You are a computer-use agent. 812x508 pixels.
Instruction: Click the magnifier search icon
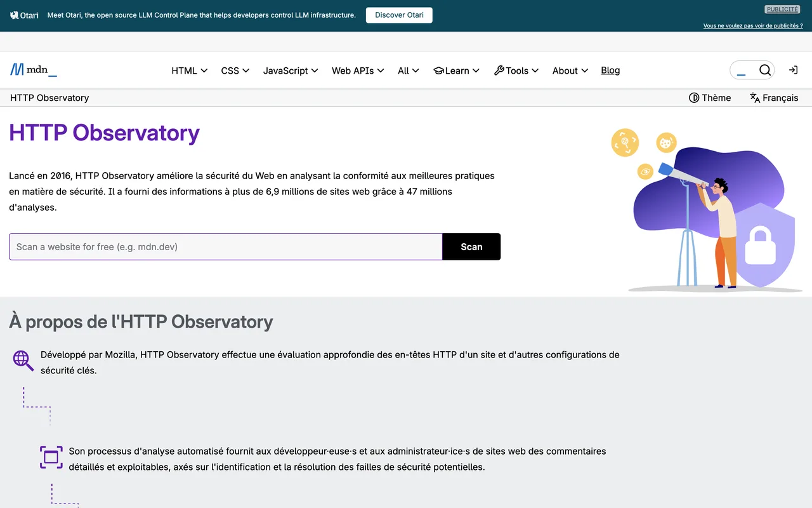pyautogui.click(x=765, y=70)
